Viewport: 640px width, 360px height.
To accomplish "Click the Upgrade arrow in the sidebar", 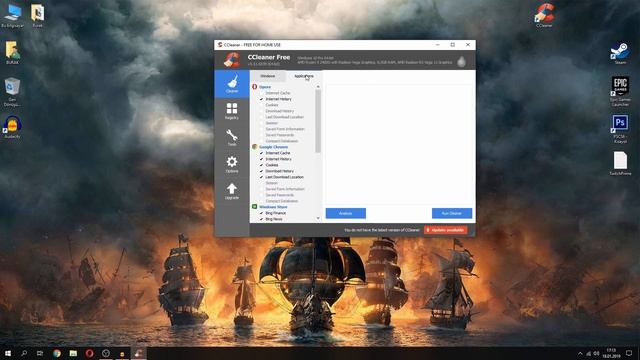I will tap(232, 191).
